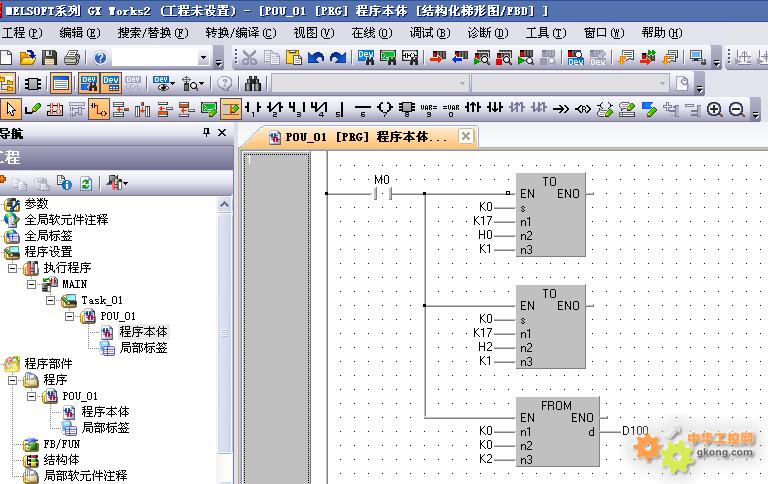Insert a horizontal line element
Screen dimensions: 768x484
362,109
